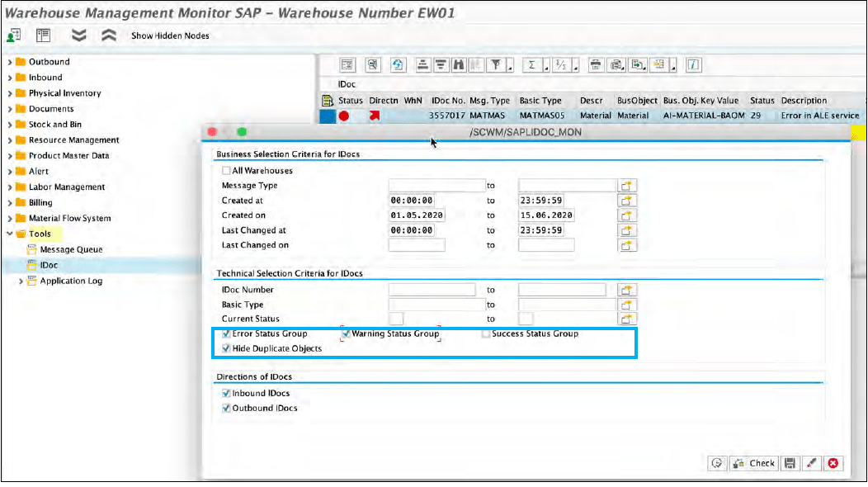Open multiple selection for Created on
Screen dimensions: 868x487
coord(626,215)
